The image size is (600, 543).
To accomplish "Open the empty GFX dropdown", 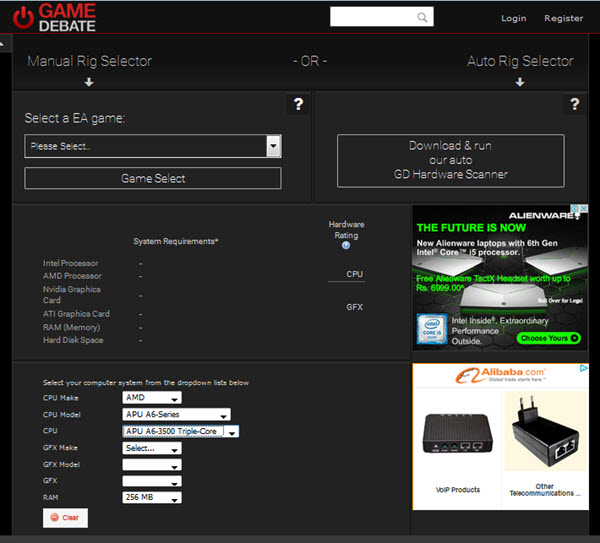I will coord(152,481).
